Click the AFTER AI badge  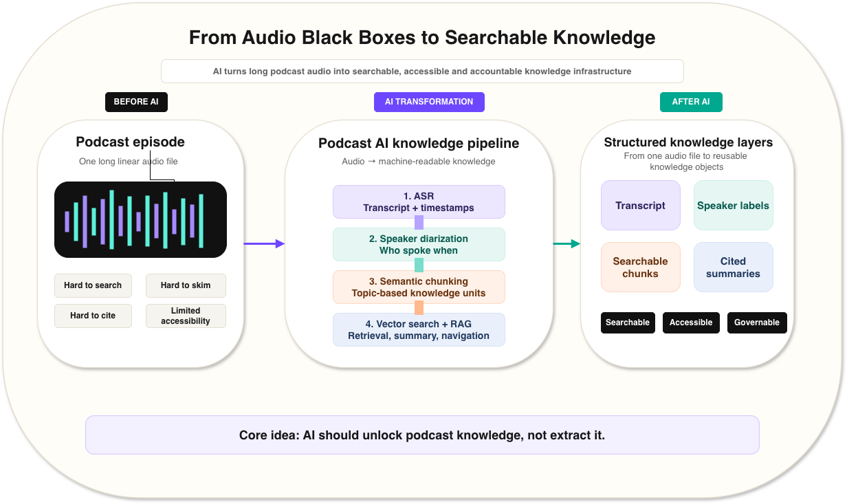pos(691,102)
